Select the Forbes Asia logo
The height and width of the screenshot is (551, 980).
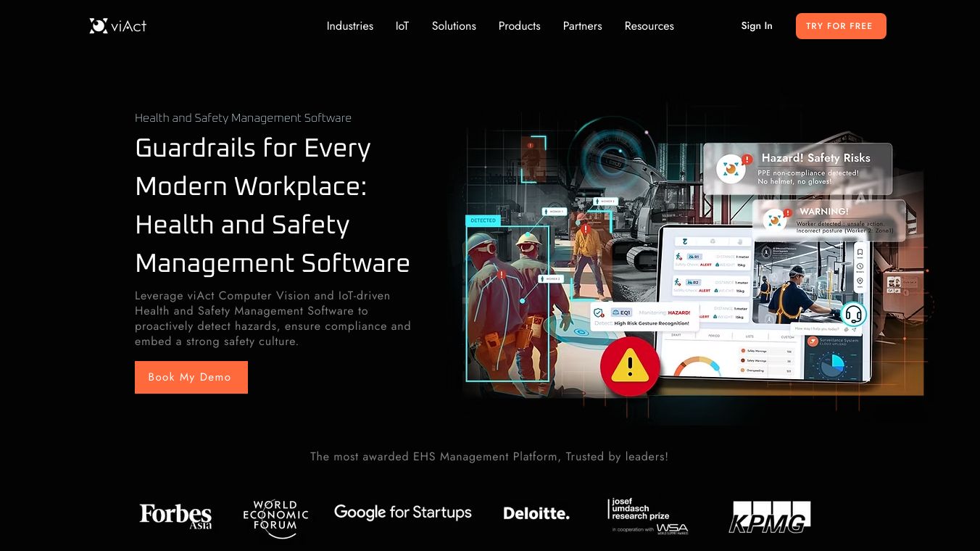point(176,515)
